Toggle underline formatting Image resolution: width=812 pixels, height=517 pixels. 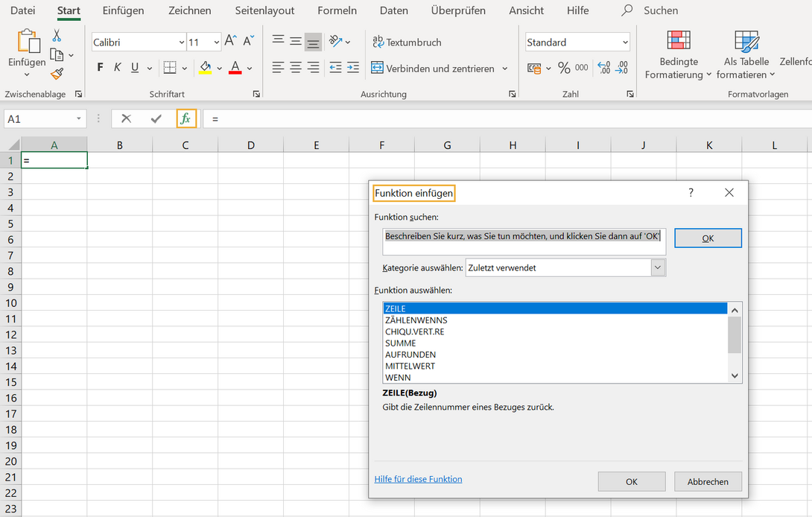coord(134,67)
